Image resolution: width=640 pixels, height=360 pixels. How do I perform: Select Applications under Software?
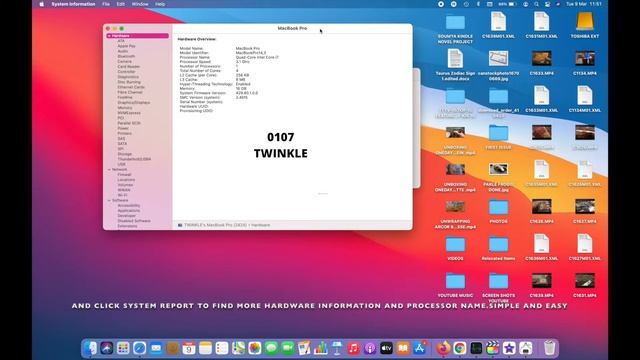(129, 211)
